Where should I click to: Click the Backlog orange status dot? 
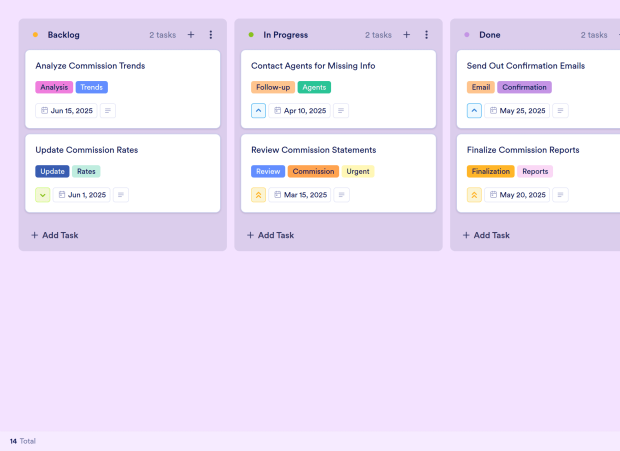[x=35, y=35]
